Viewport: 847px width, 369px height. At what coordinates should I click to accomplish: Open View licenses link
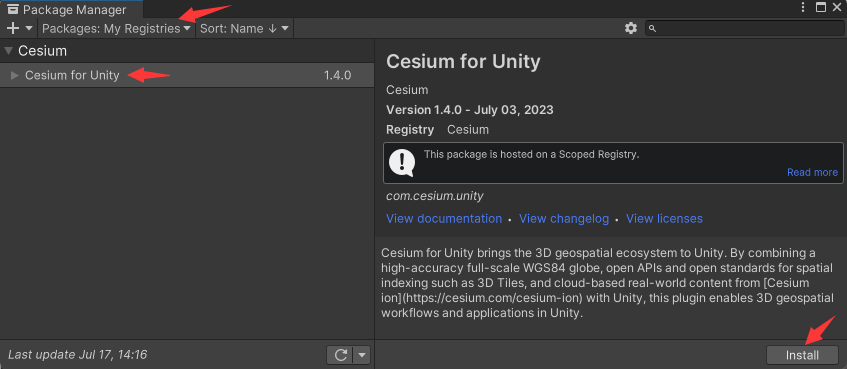coord(664,218)
